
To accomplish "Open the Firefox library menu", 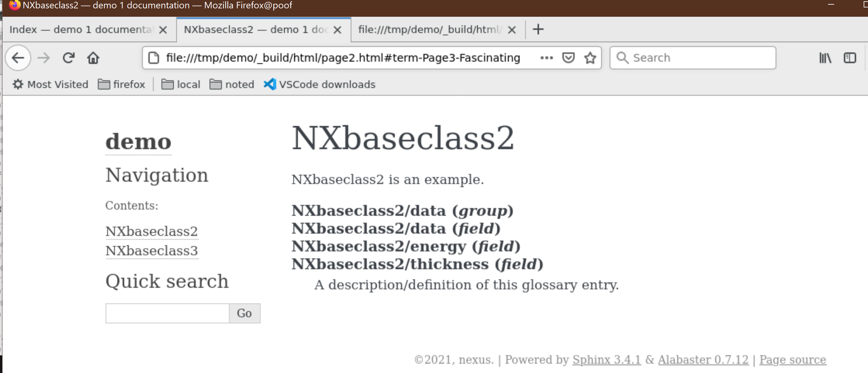I will coord(825,58).
